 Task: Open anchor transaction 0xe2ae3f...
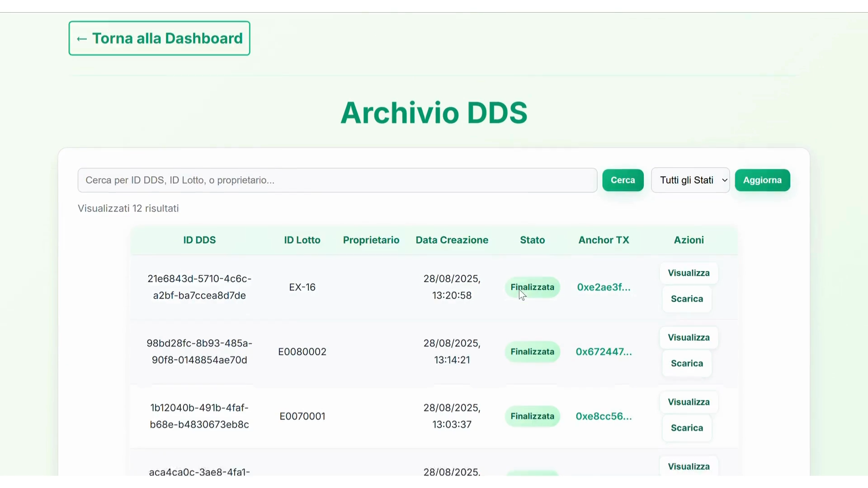click(x=604, y=287)
